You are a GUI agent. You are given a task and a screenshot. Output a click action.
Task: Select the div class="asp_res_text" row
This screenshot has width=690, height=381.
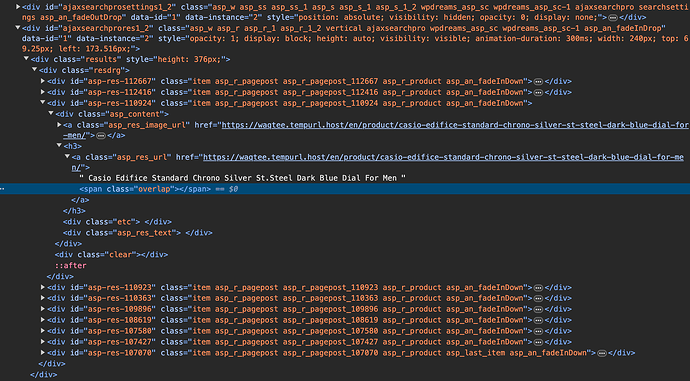(x=137, y=233)
